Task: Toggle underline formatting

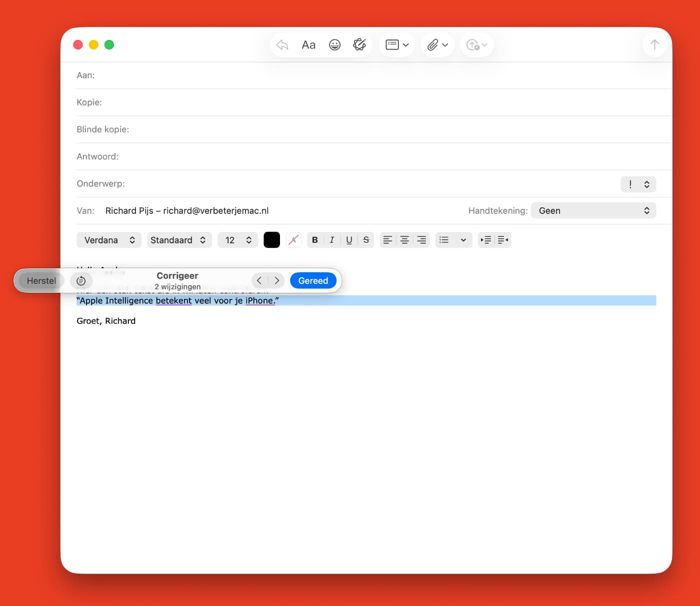Action: point(348,240)
